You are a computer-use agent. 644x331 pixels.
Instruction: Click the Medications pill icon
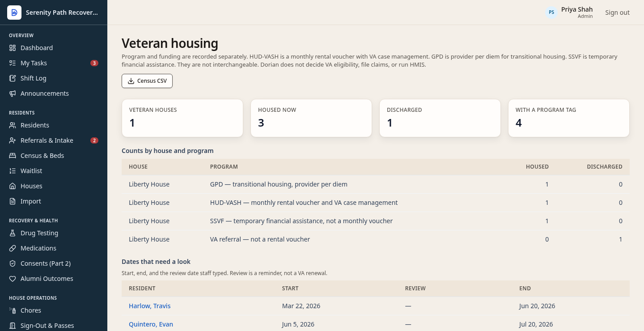[13, 248]
